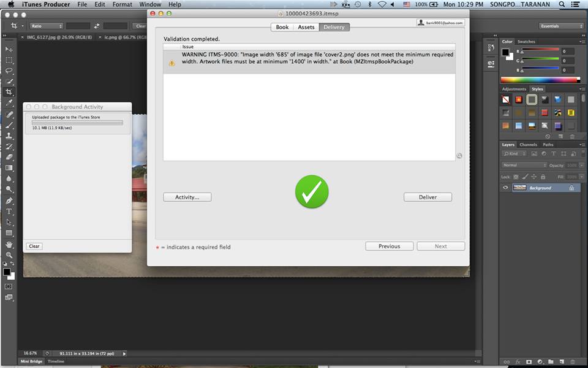This screenshot has width=588, height=368.
Task: Select the Dodge tool
Action: click(x=9, y=190)
